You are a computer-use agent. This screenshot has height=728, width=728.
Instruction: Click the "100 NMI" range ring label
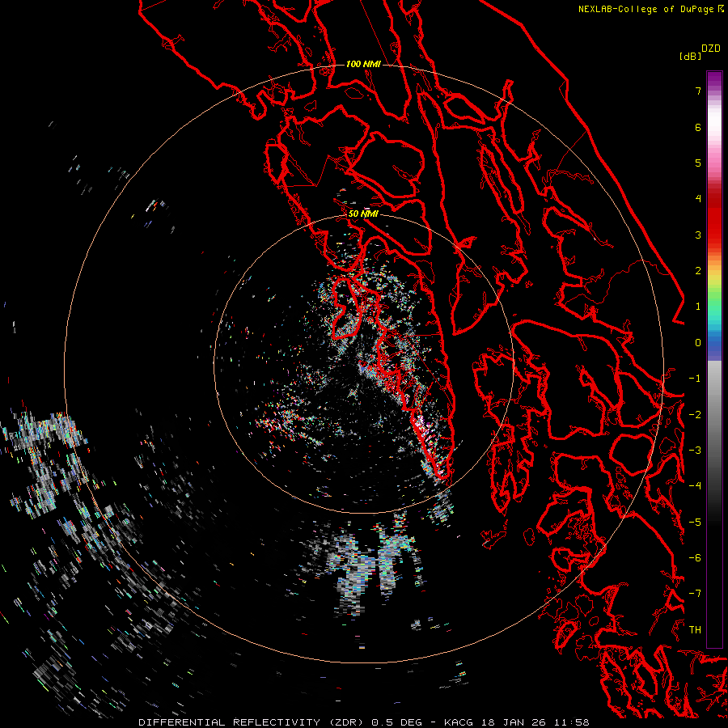[363, 64]
